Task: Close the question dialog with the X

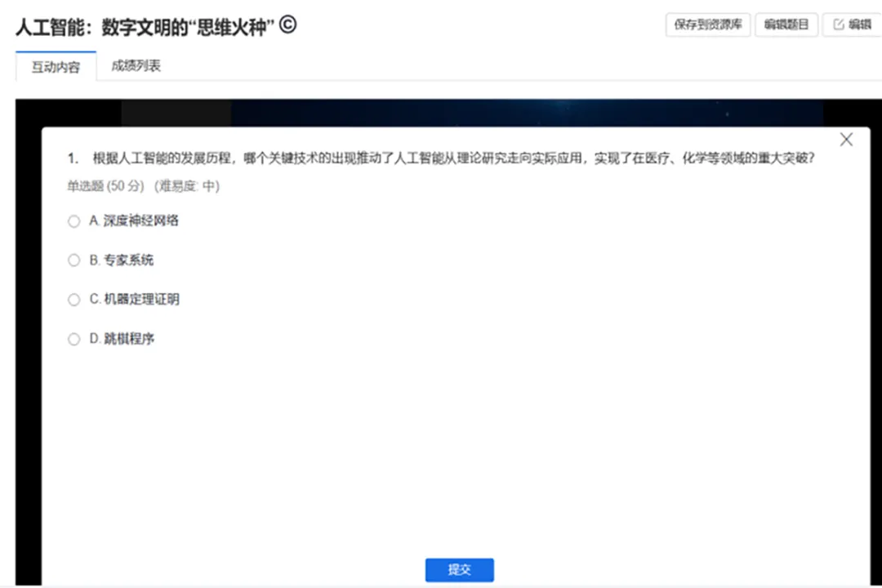Action: (846, 140)
